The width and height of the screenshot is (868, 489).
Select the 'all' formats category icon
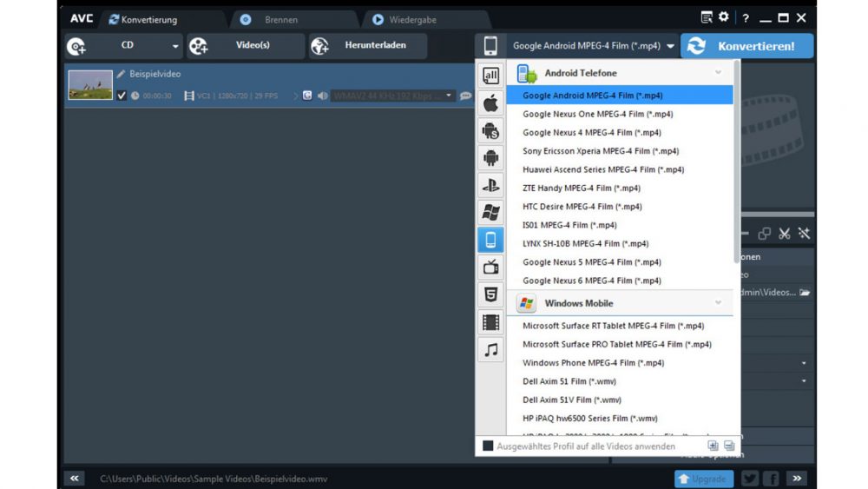(x=490, y=76)
